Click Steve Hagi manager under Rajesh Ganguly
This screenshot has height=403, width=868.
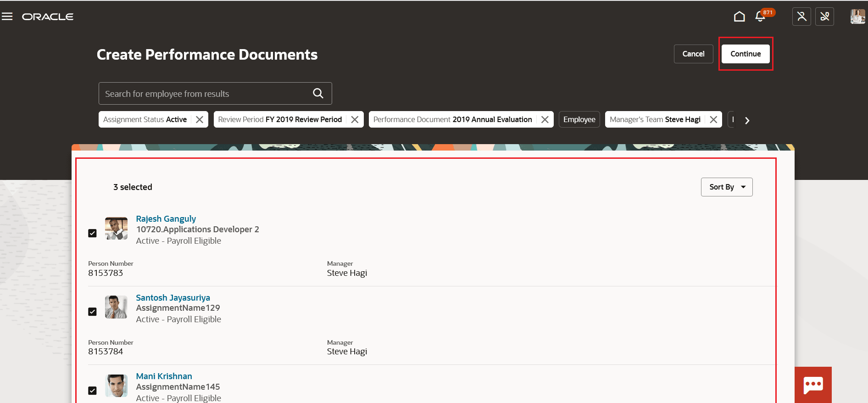347,273
